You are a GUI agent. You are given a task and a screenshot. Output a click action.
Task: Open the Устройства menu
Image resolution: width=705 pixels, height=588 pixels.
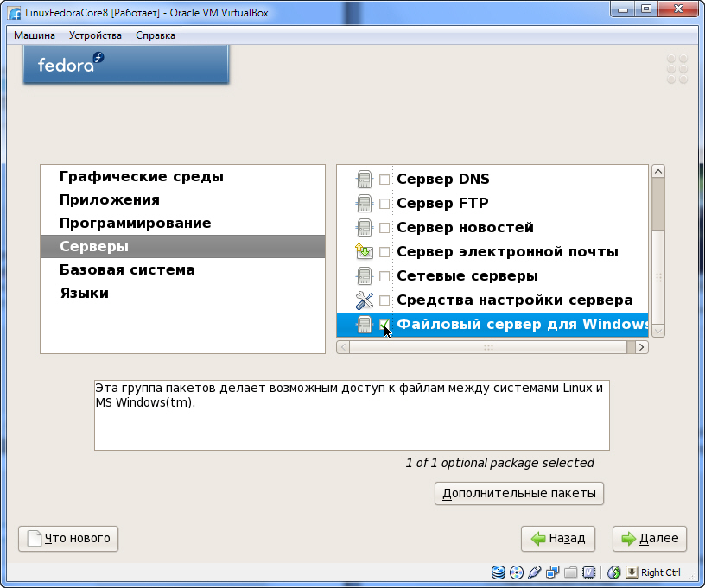[95, 35]
